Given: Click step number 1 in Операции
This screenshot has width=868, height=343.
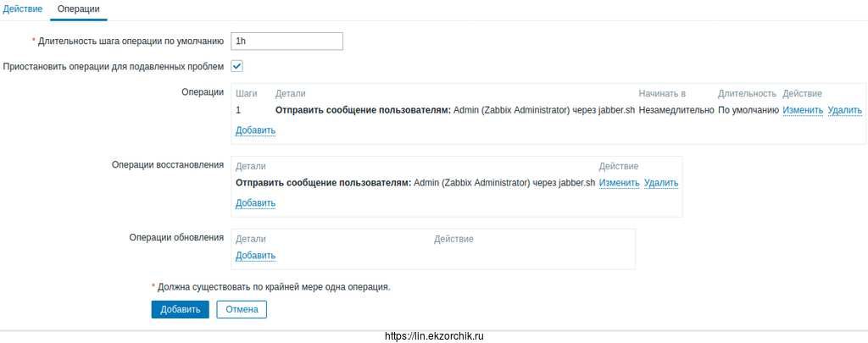Looking at the screenshot, I should [x=238, y=110].
